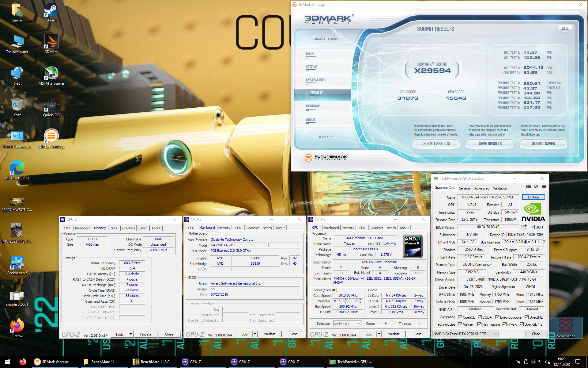Toggle the OpenGL 4.6 checkbox
This screenshot has width=588, height=368.
[522, 324]
